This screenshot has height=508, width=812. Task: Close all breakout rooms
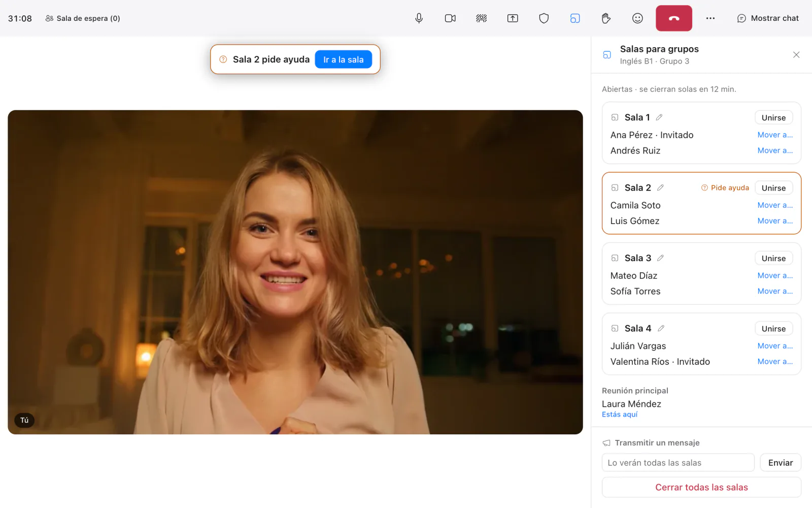pyautogui.click(x=701, y=487)
